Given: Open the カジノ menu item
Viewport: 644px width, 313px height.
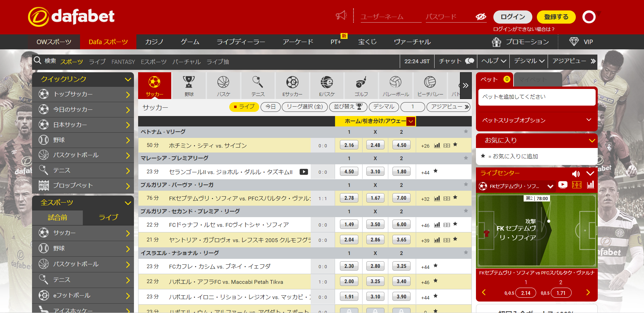Looking at the screenshot, I should (x=154, y=42).
